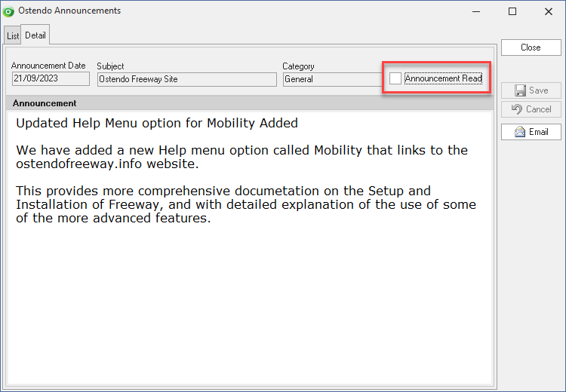Screen dimensions: 566x392
Task: Close the window with title bar X
Action: pyautogui.click(x=549, y=11)
